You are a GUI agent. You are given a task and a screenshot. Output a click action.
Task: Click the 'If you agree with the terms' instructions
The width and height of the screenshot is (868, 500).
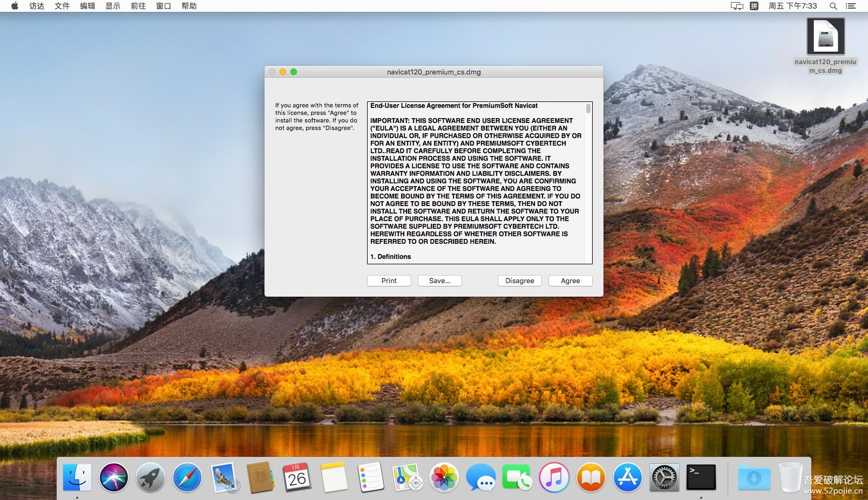tap(316, 117)
